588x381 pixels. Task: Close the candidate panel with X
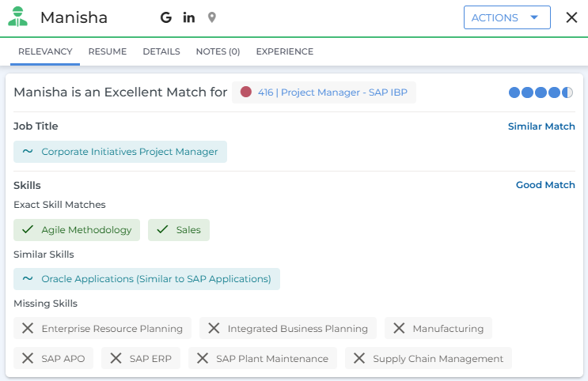pyautogui.click(x=571, y=17)
